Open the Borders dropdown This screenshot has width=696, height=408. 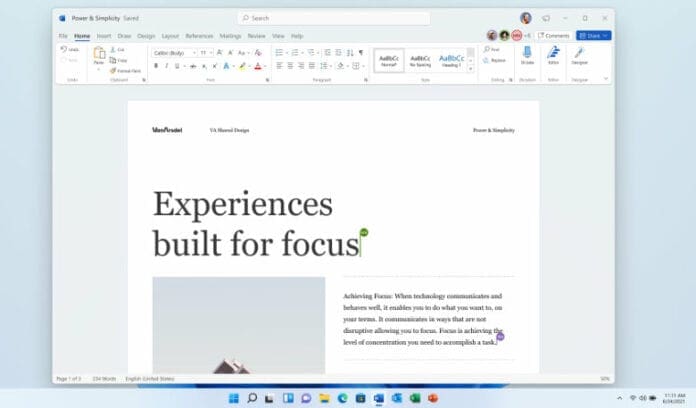tap(363, 66)
